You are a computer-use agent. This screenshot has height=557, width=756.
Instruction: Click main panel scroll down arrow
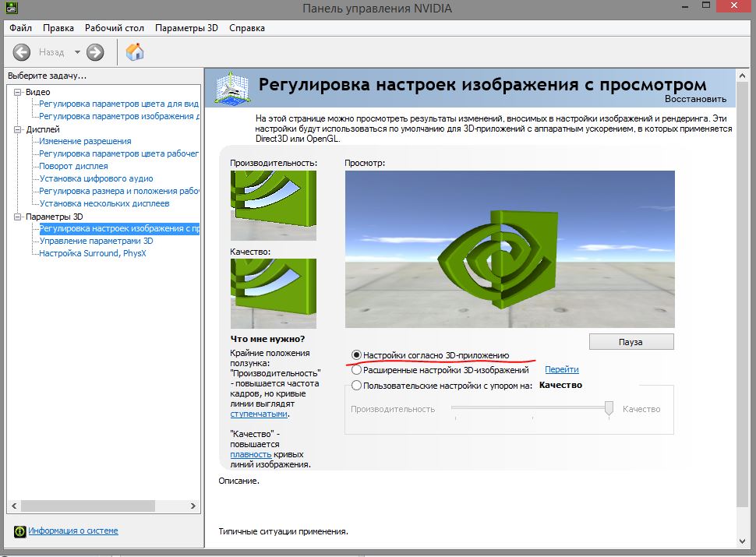[x=742, y=541]
